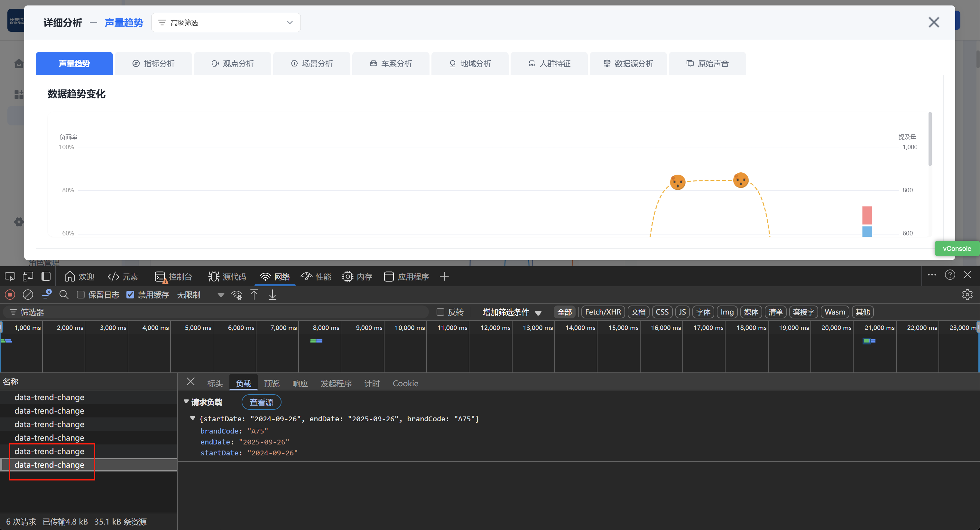Filter requests by Fetch/XHR
Screen dimensions: 980x530
(x=603, y=312)
